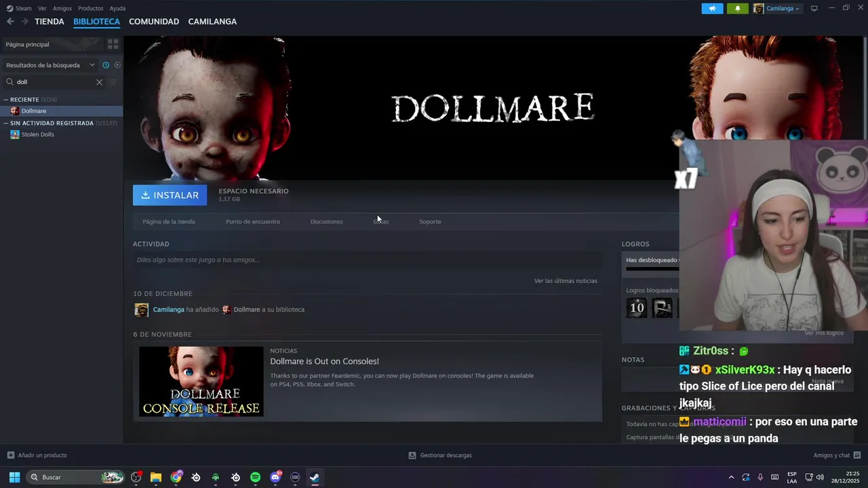Go back with the left arrow
This screenshot has width=868, height=488.
pyautogui.click(x=10, y=22)
